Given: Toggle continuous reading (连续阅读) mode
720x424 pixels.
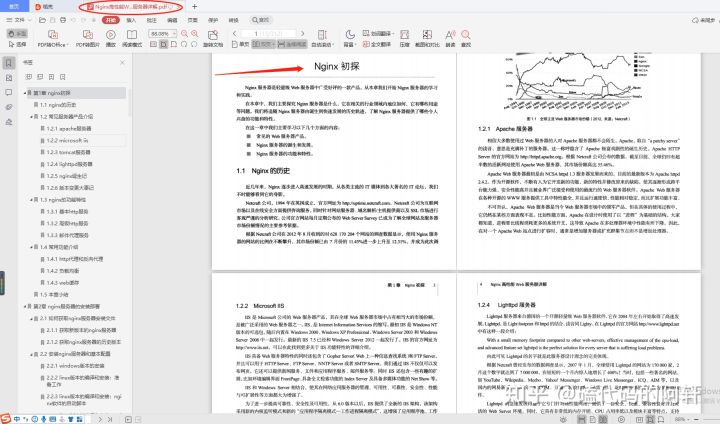Looking at the screenshot, I should point(292,44).
